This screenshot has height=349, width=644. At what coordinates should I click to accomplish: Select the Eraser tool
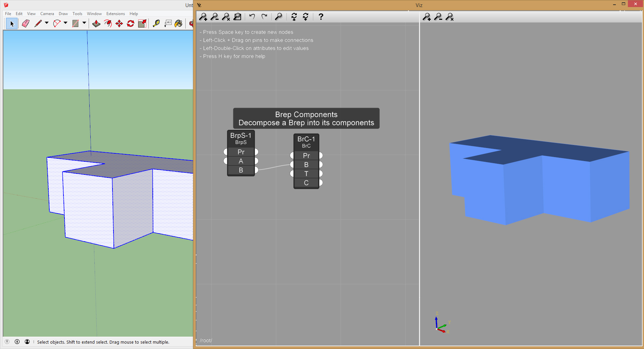point(26,23)
